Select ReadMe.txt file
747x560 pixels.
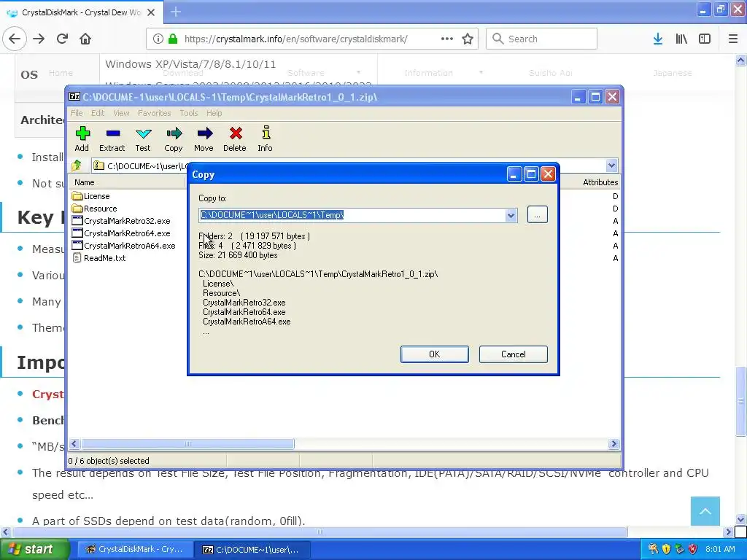99,258
